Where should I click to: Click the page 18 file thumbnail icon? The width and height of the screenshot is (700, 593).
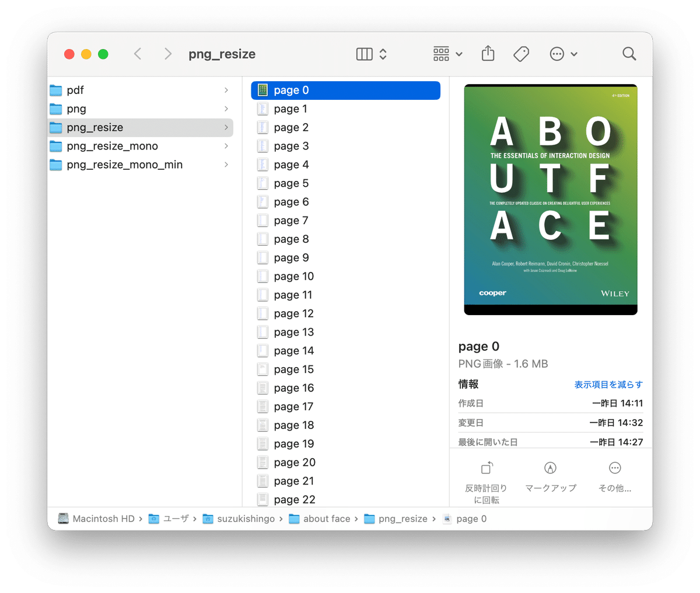263,425
